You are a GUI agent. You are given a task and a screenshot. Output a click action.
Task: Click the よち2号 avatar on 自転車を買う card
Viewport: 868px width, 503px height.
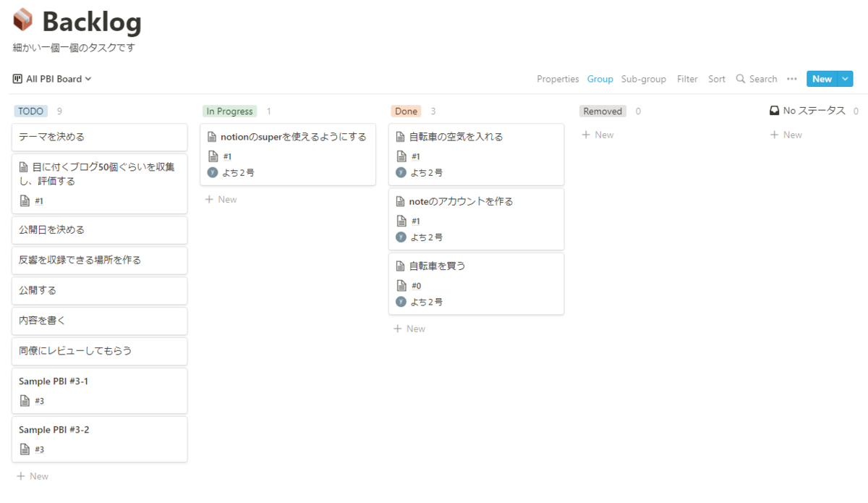pos(400,301)
